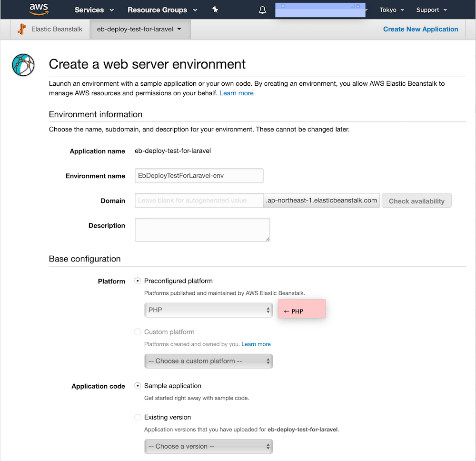This screenshot has height=461, width=476.
Task: Click the pin shortcut icon in navbar
Action: (215, 9)
